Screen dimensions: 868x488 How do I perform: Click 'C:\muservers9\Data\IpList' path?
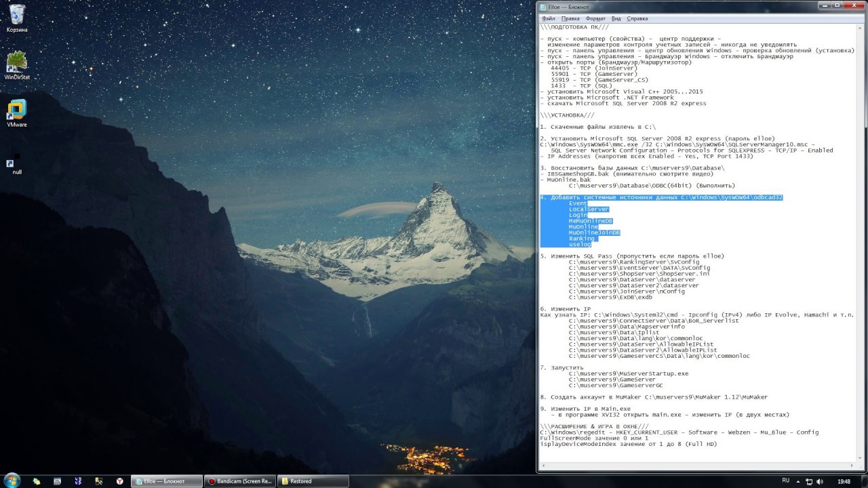point(614,333)
